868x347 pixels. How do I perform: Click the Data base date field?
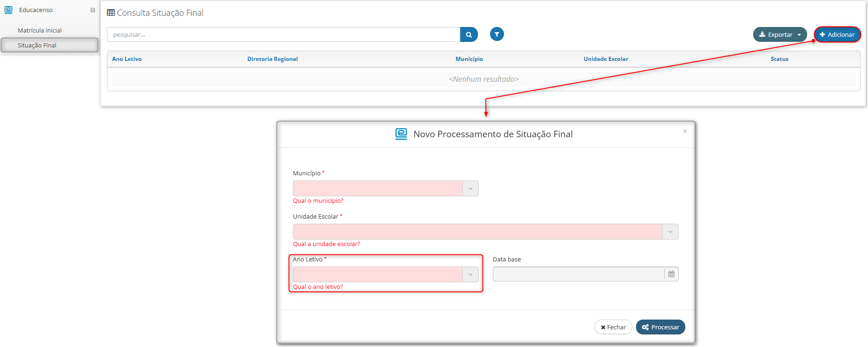(578, 274)
